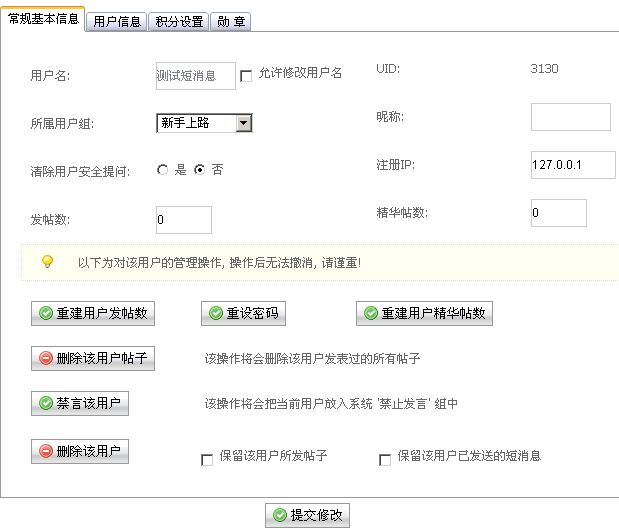619x531 pixels.
Task: Enable the 允许修改用户名 checkbox
Action: [246, 76]
